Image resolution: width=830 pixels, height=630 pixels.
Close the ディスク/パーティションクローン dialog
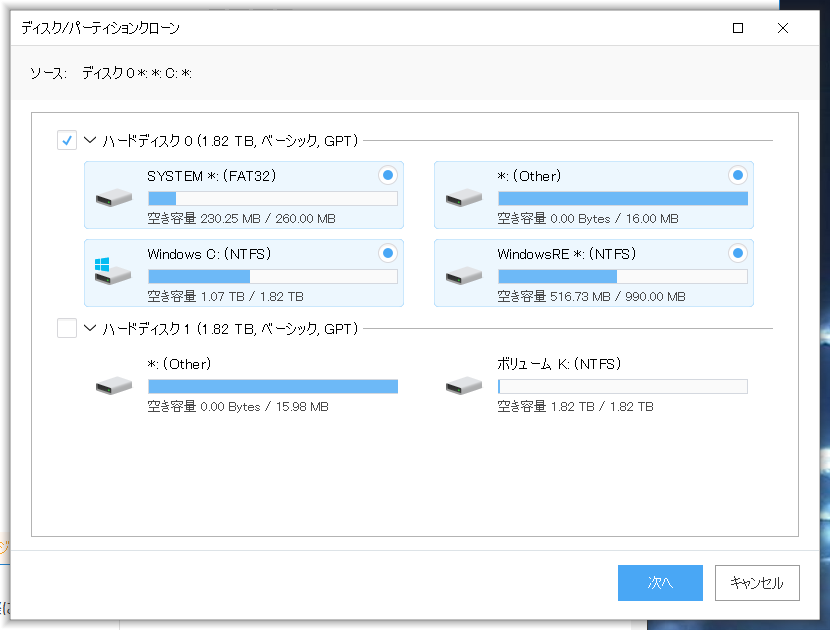(783, 28)
